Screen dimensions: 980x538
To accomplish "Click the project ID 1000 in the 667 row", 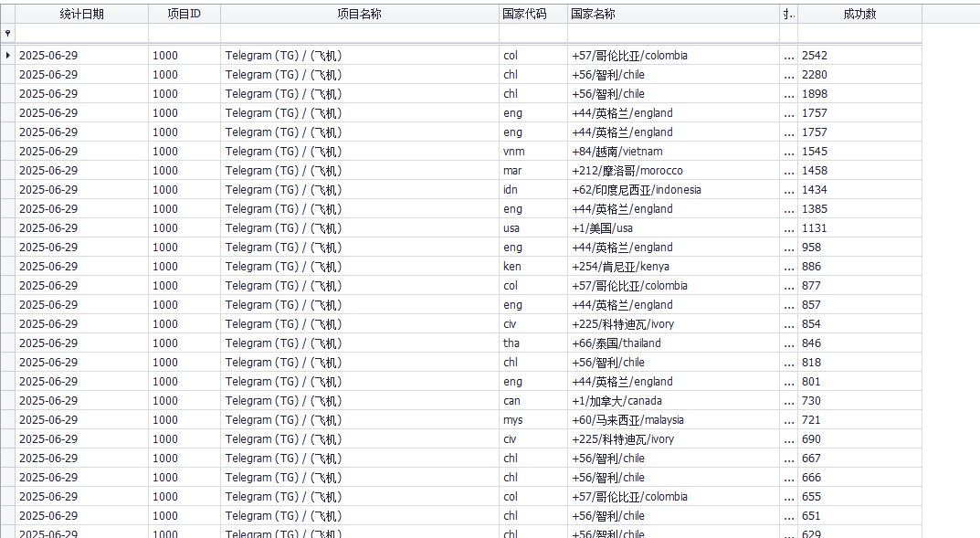I will [184, 458].
